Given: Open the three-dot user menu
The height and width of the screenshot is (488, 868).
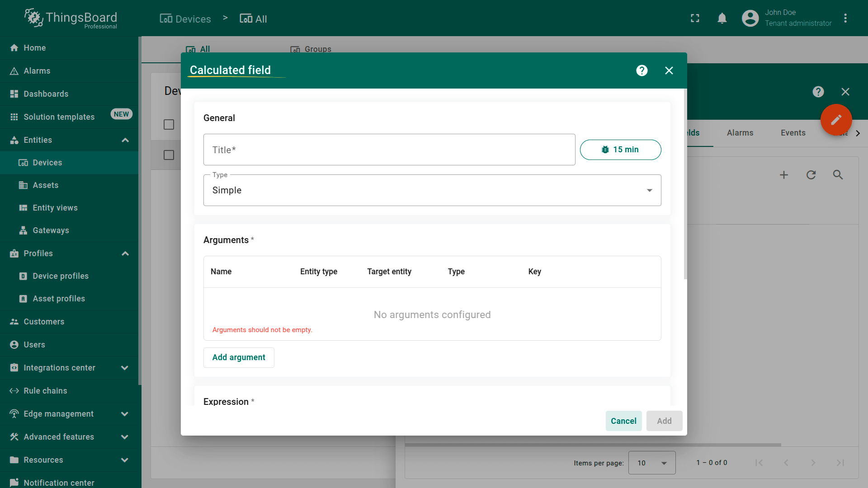Looking at the screenshot, I should [x=845, y=19].
